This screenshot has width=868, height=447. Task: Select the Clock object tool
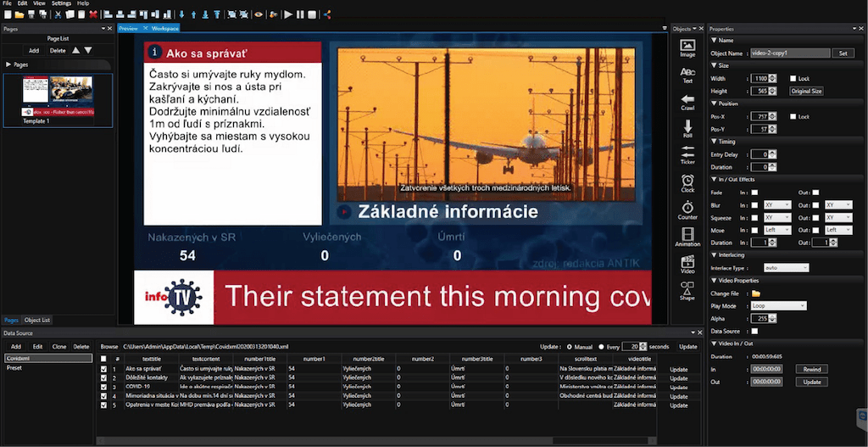tap(687, 183)
